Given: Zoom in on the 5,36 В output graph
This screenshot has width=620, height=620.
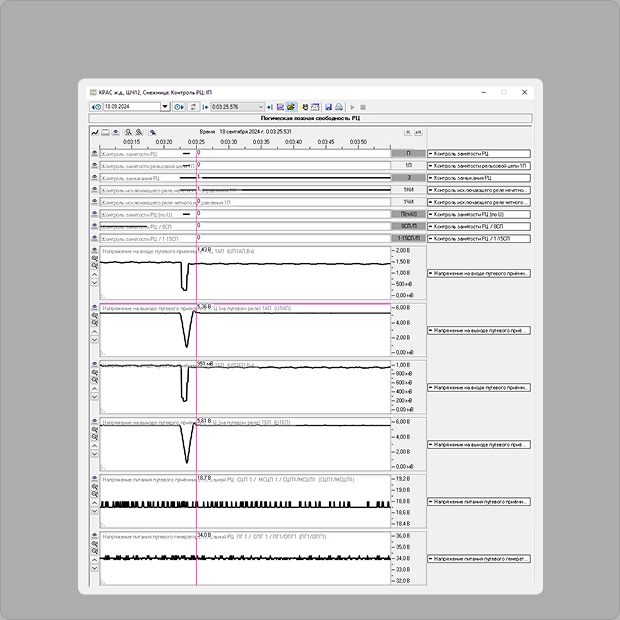Looking at the screenshot, I should click(x=95, y=315).
